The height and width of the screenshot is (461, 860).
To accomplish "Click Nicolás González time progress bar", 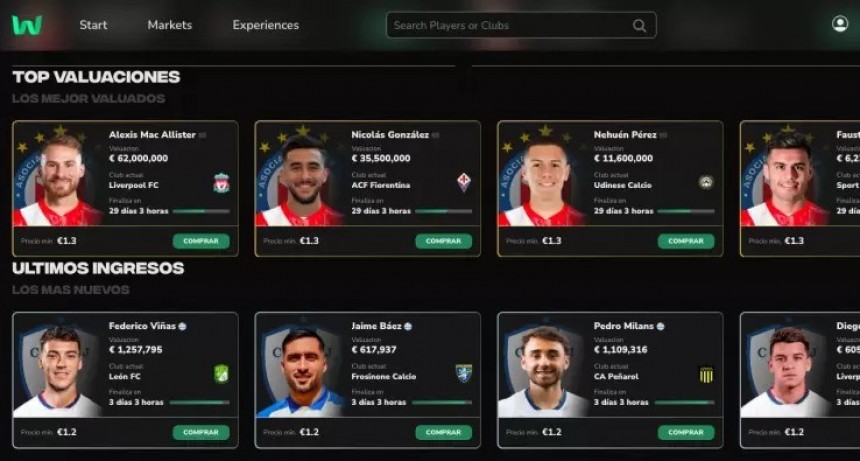I will [x=443, y=211].
